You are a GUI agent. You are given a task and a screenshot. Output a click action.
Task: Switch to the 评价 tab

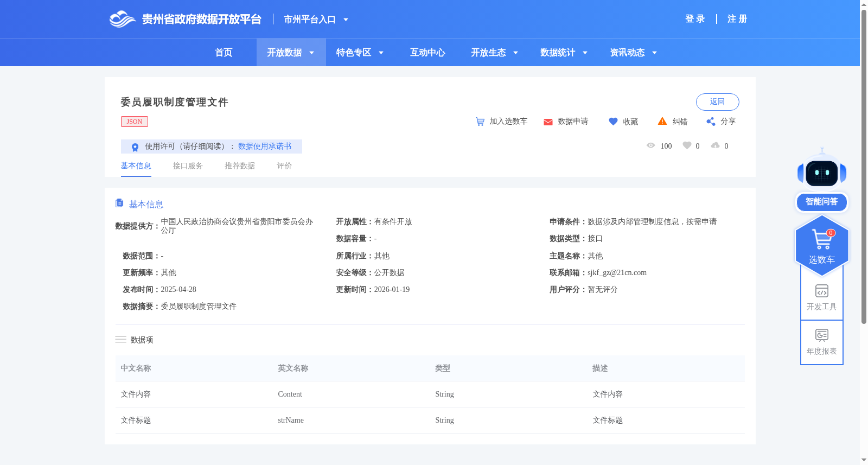(x=284, y=166)
